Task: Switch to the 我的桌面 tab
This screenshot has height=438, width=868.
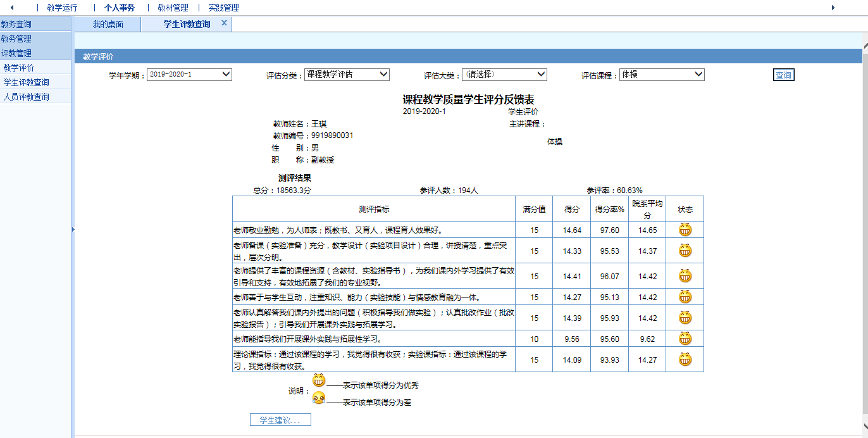Action: (x=108, y=25)
